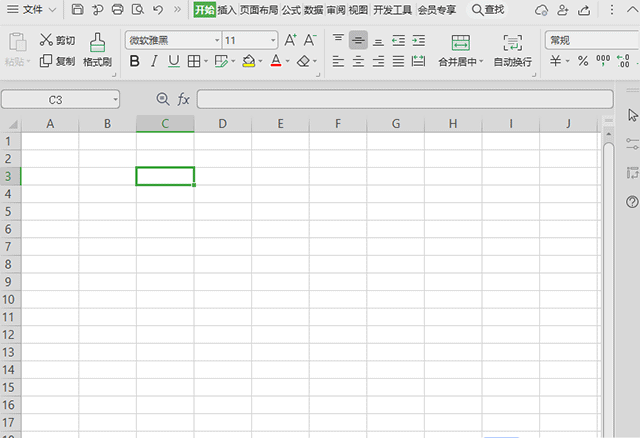Switch to Formulas (公式) tab
The height and width of the screenshot is (438, 640).
point(291,10)
